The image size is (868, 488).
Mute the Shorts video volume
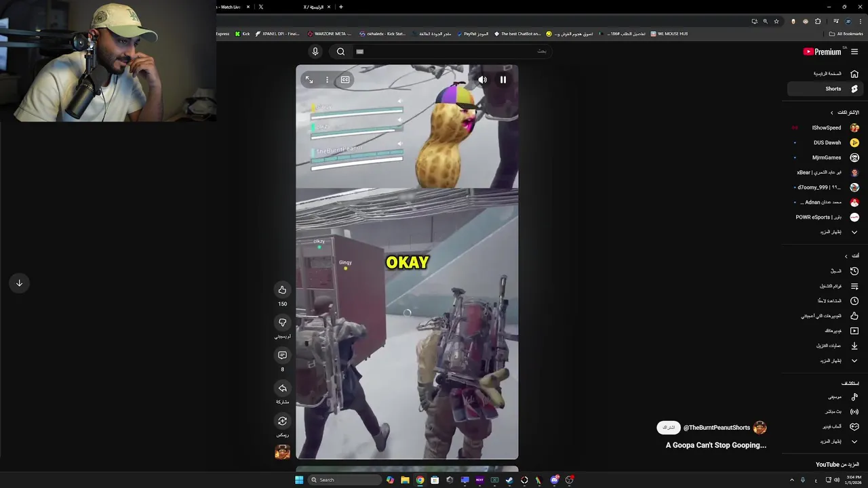coord(482,79)
